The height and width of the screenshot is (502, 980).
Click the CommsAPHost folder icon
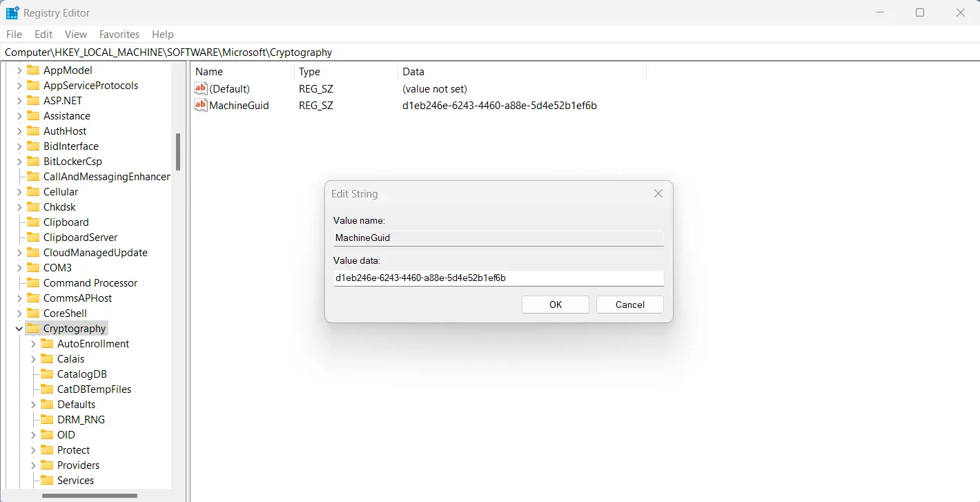[33, 298]
